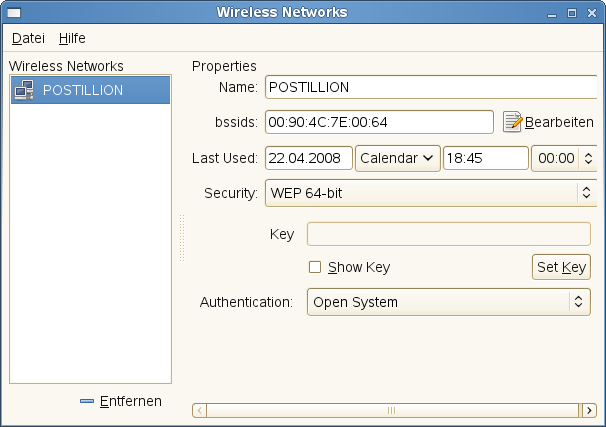Open the Calendar dropdown
Viewport: 606px width, 427px height.
tap(397, 158)
